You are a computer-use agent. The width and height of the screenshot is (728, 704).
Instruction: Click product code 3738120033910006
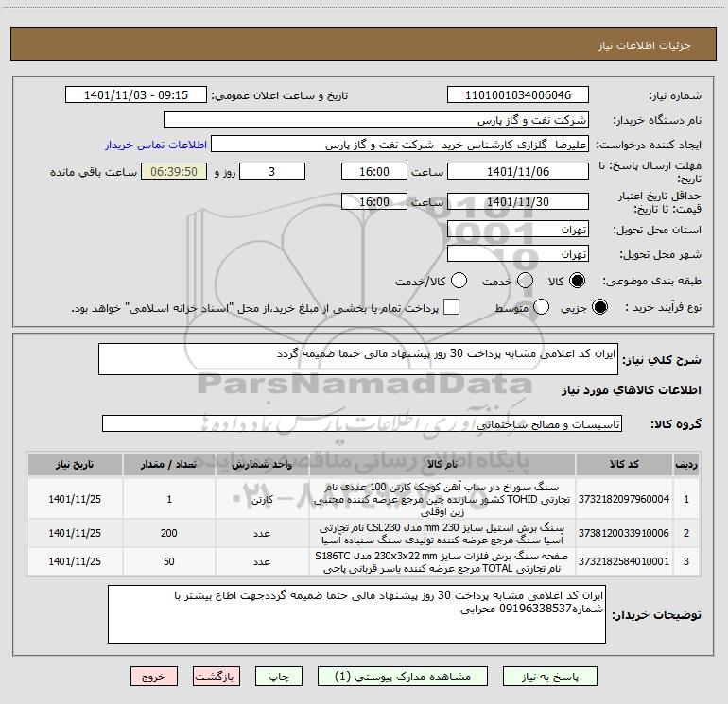(624, 533)
